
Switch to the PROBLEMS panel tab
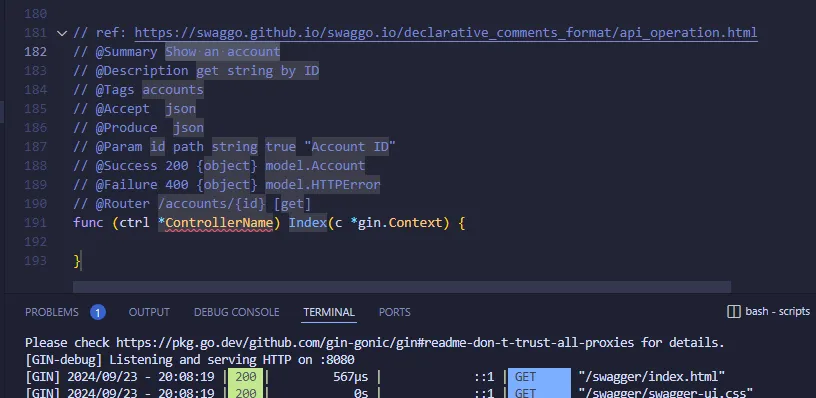click(52, 312)
